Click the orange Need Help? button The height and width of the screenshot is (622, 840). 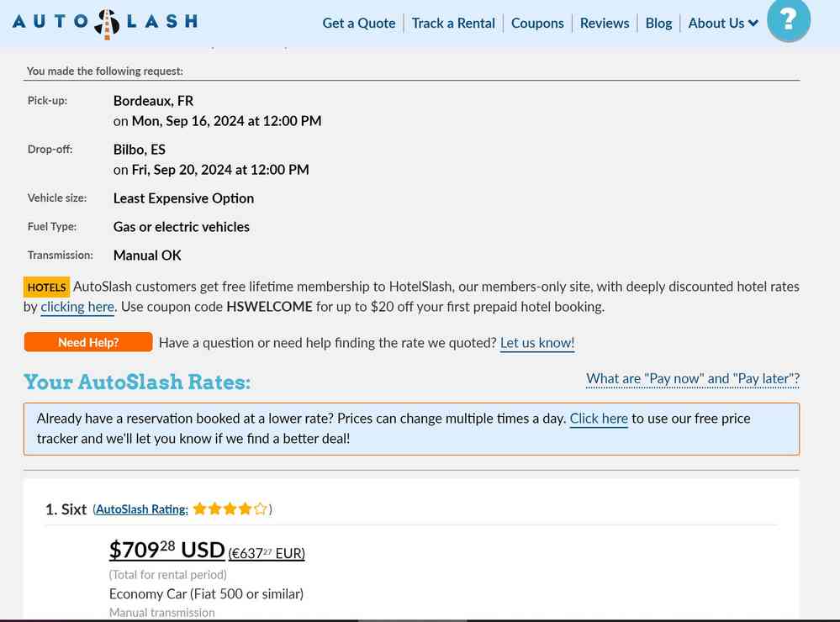[x=88, y=342]
